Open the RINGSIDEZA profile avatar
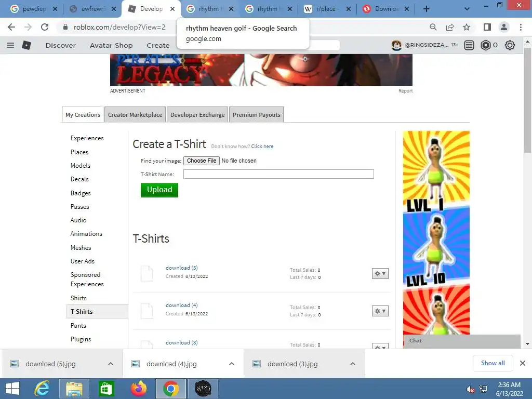Image resolution: width=532 pixels, height=399 pixels. (396, 45)
